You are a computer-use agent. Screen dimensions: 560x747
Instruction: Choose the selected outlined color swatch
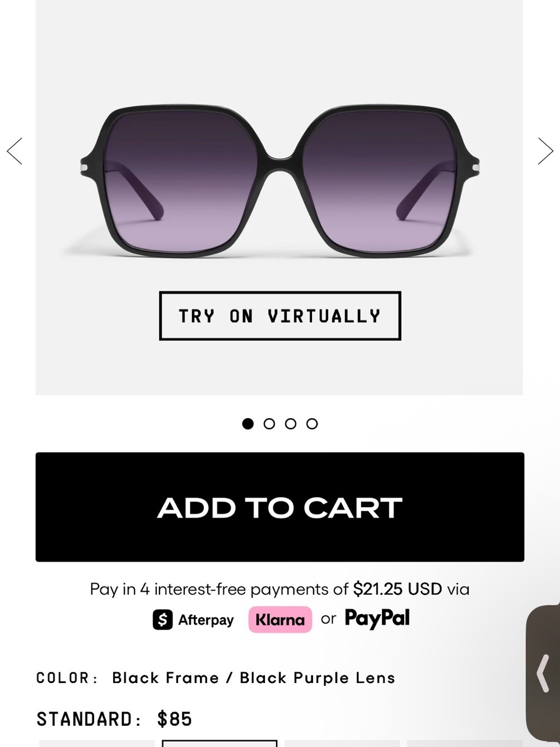(220, 744)
